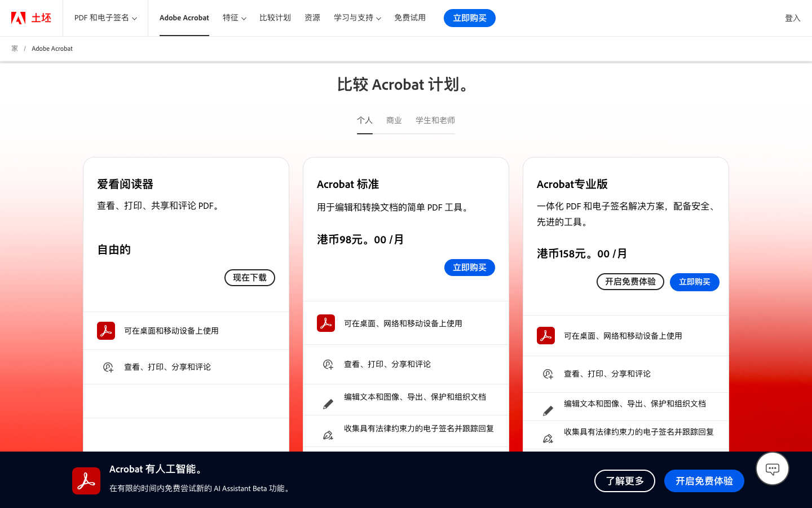Open 比较计划 in the navigation bar

[x=275, y=17]
